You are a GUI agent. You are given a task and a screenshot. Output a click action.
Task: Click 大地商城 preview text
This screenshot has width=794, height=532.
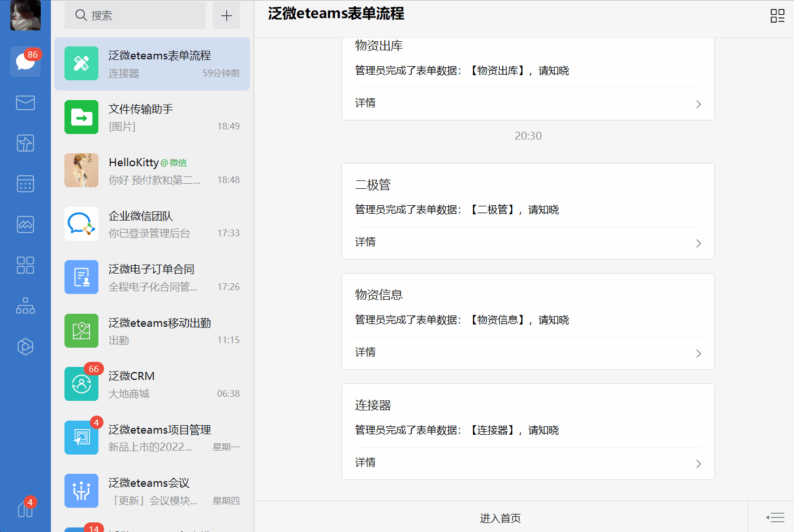click(129, 394)
